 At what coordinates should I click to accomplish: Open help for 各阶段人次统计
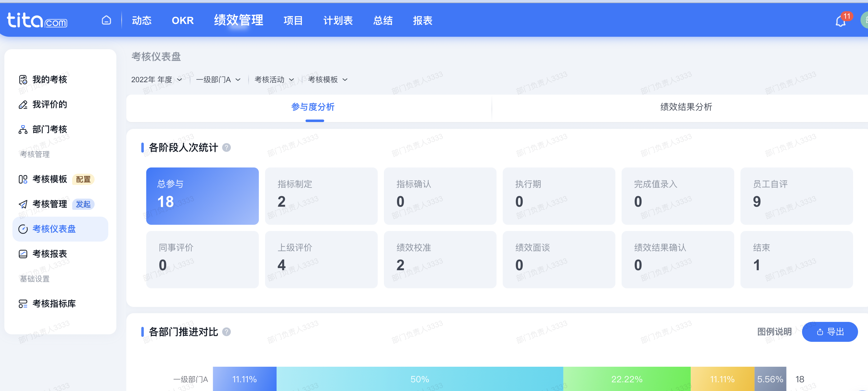coord(226,148)
